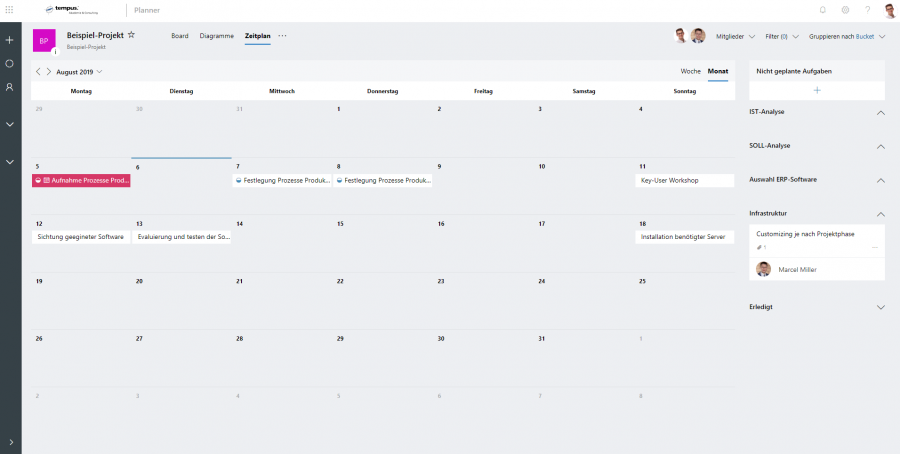Open the help question mark

[x=868, y=10]
